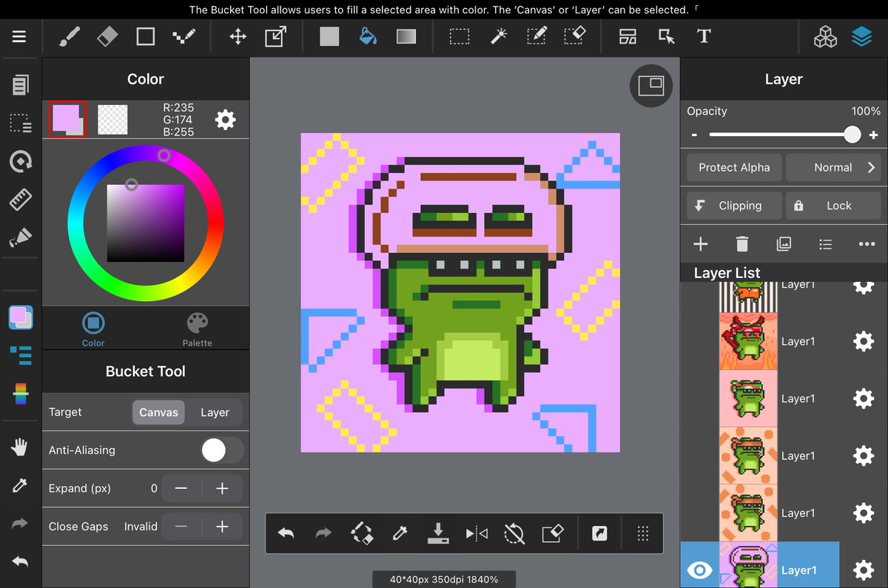The height and width of the screenshot is (588, 888).
Task: Select the Selection Pen tool
Action: click(x=537, y=36)
